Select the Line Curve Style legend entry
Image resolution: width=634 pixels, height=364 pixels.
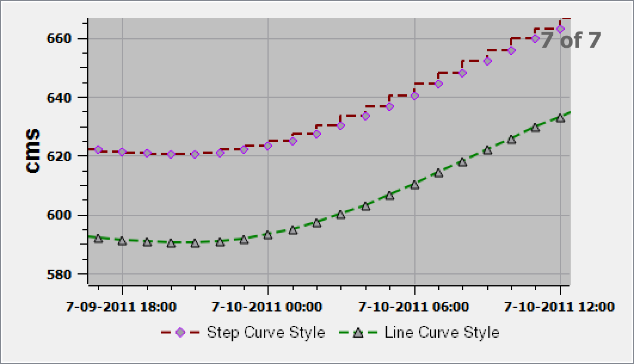point(419,332)
